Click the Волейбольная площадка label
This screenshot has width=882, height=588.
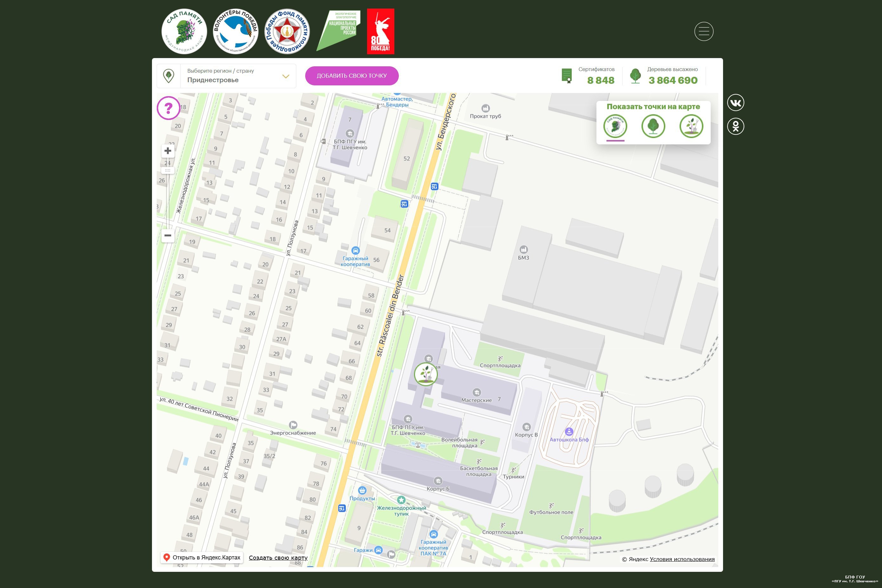tap(459, 442)
